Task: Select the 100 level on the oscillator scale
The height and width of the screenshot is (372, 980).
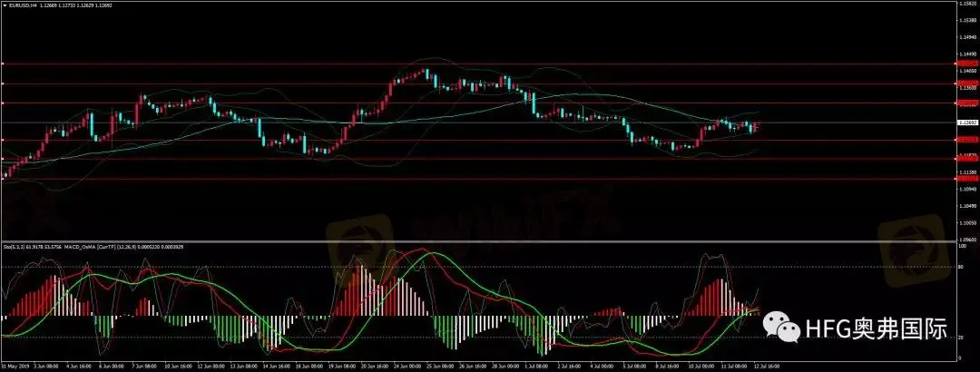Action: click(x=962, y=247)
